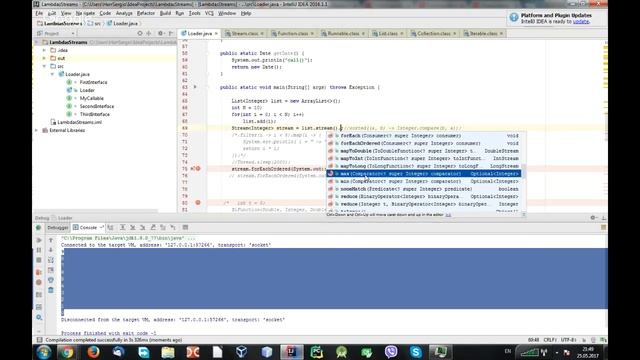640x360 pixels.
Task: Select SecondInterface in the project tree
Action: click(x=97, y=106)
